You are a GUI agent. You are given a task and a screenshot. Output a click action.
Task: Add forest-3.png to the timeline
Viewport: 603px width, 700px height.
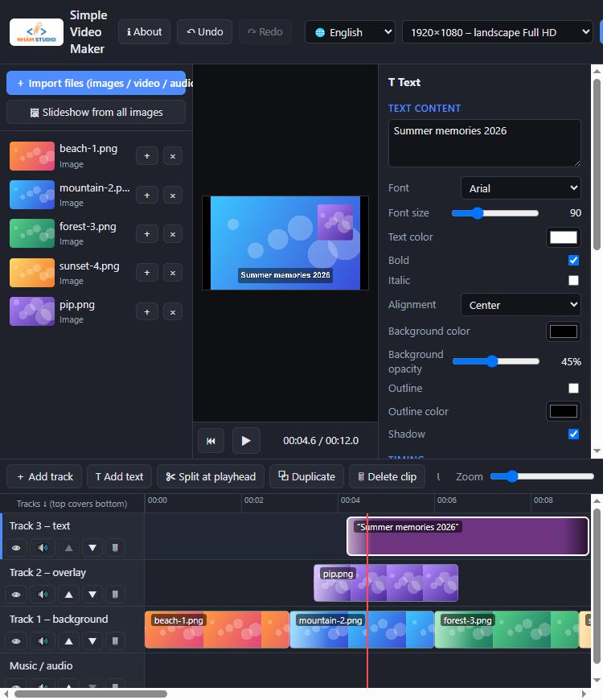(147, 234)
